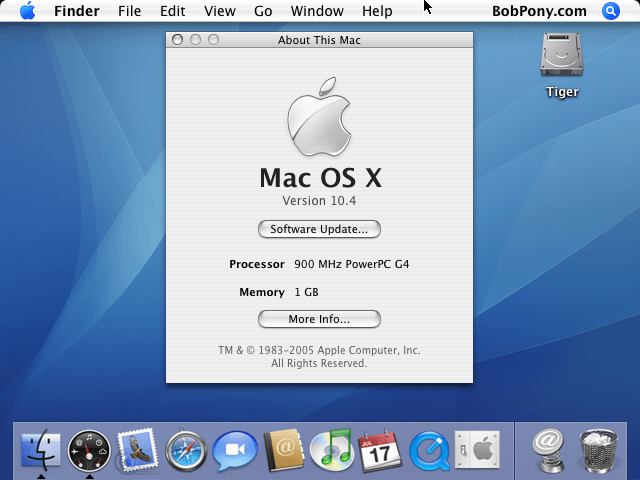640x480 pixels.
Task: Launch Dashboard from the Dock
Action: pos(89,450)
